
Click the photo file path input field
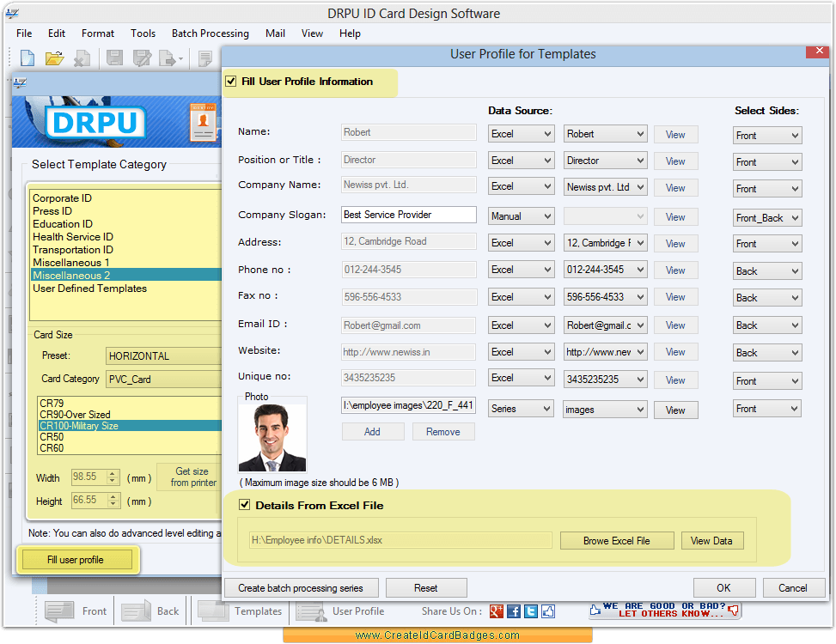point(408,405)
